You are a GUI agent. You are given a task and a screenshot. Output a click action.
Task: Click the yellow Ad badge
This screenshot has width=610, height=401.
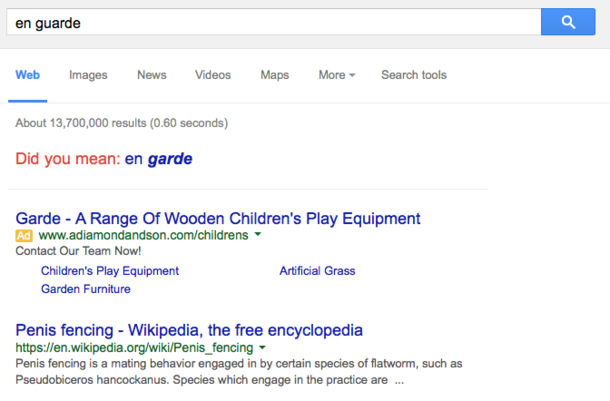tap(24, 235)
